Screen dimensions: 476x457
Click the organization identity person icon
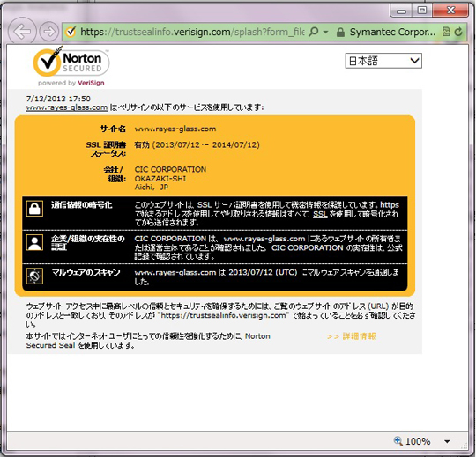click(34, 242)
